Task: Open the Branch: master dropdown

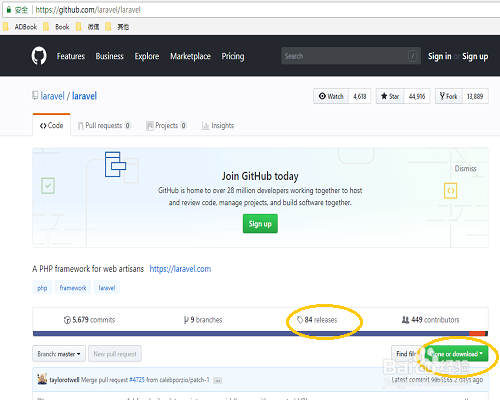Action: (x=59, y=354)
